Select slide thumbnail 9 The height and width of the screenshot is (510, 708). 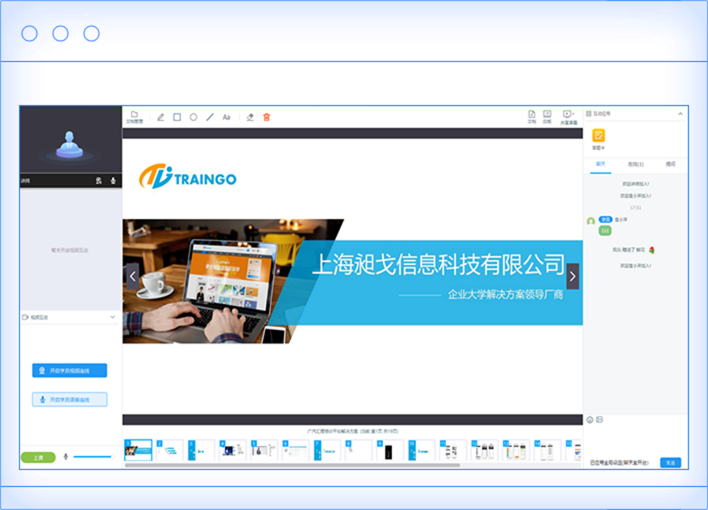390,450
